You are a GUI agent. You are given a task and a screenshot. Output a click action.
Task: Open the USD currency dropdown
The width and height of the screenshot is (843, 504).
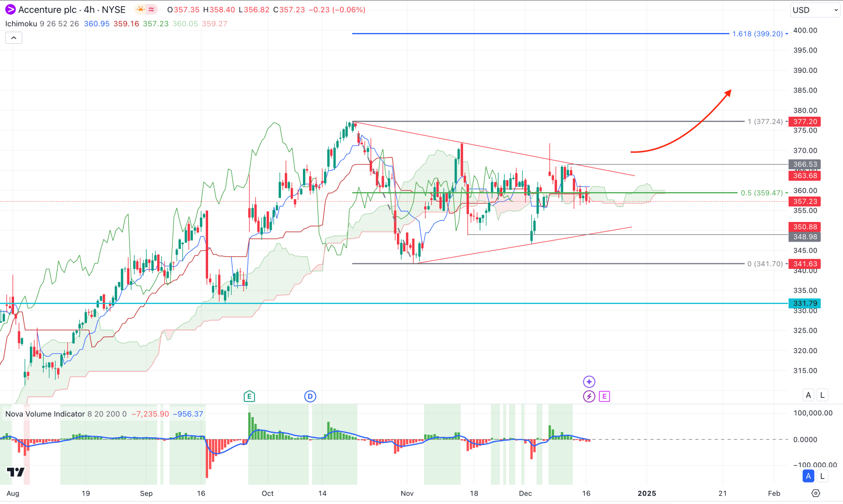(x=815, y=10)
